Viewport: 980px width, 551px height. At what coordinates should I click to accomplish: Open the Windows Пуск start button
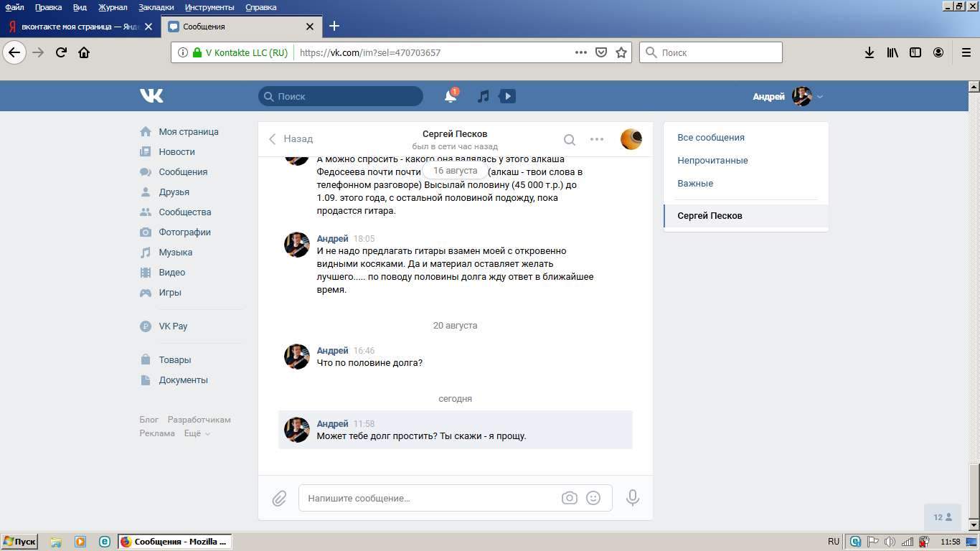(x=19, y=542)
